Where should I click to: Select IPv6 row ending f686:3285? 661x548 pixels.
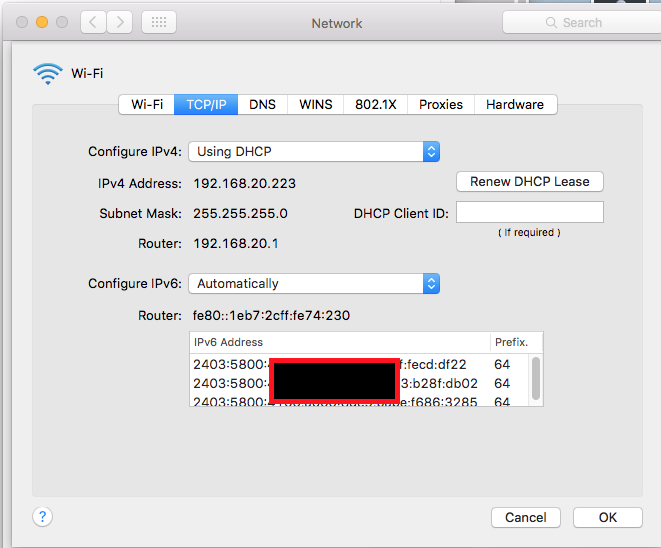click(x=359, y=400)
